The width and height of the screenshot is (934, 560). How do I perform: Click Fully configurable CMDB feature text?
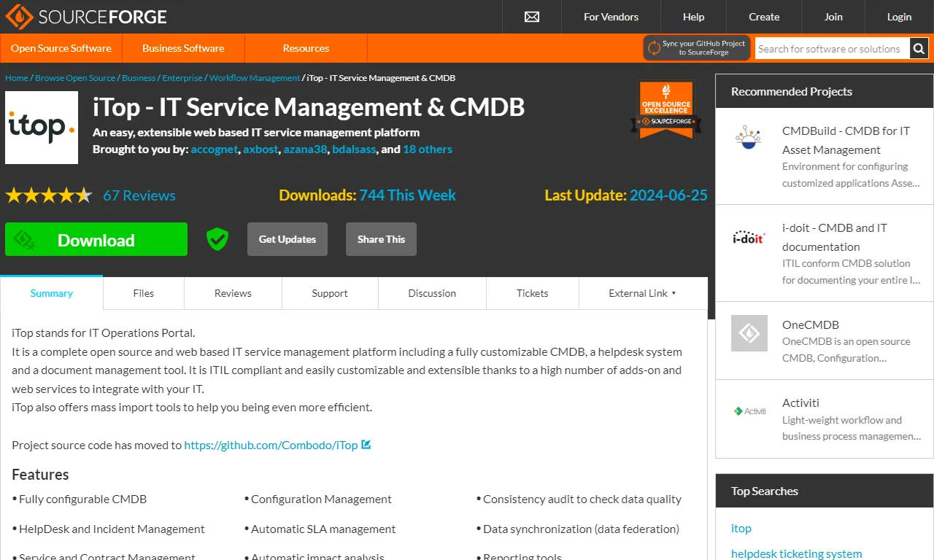[82, 499]
